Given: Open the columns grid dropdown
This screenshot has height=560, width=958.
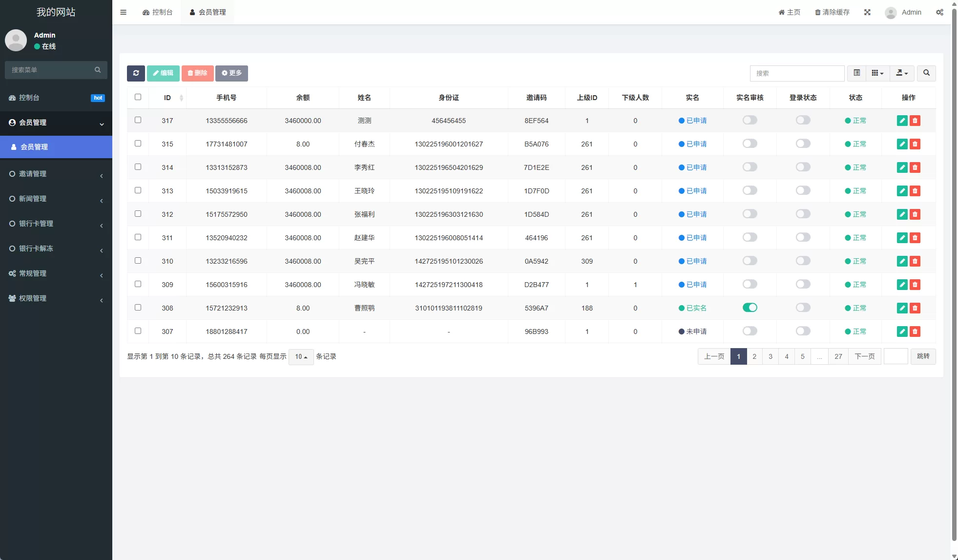Looking at the screenshot, I should point(877,73).
